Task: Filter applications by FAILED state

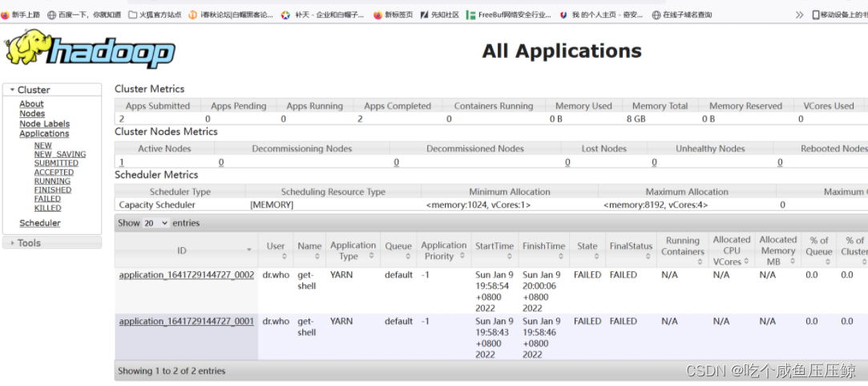Action: point(47,199)
